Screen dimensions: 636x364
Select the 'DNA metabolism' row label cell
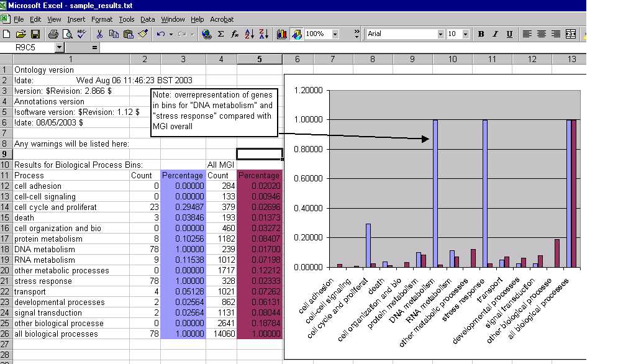71,249
